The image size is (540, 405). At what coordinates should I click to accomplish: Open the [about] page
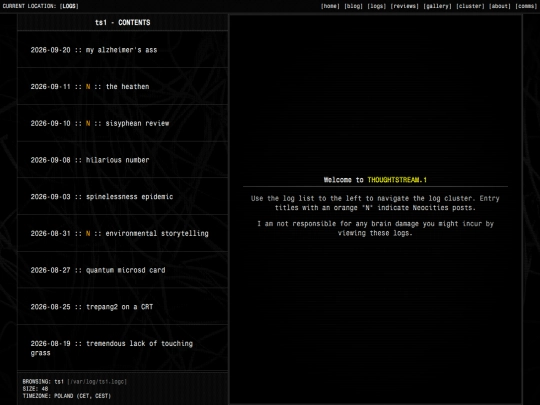click(x=500, y=6)
